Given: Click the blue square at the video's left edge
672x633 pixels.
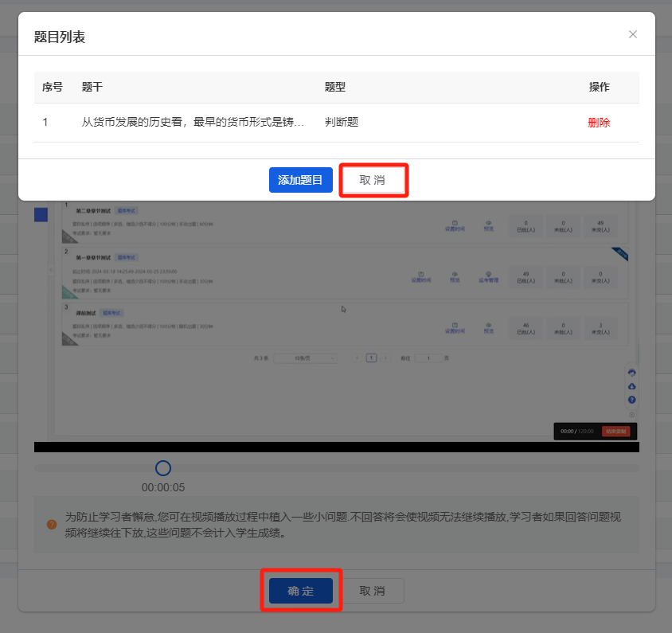Looking at the screenshot, I should [x=41, y=214].
